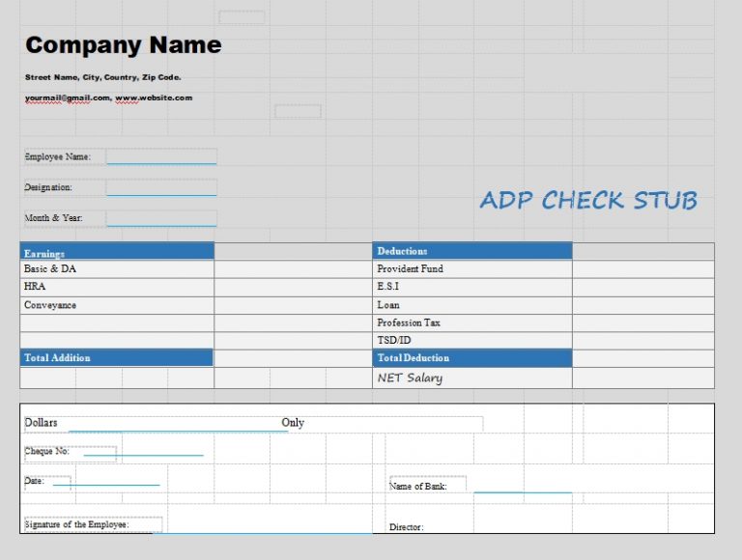The height and width of the screenshot is (560, 742).
Task: Click the Total Deduction header cell
Action: point(471,358)
